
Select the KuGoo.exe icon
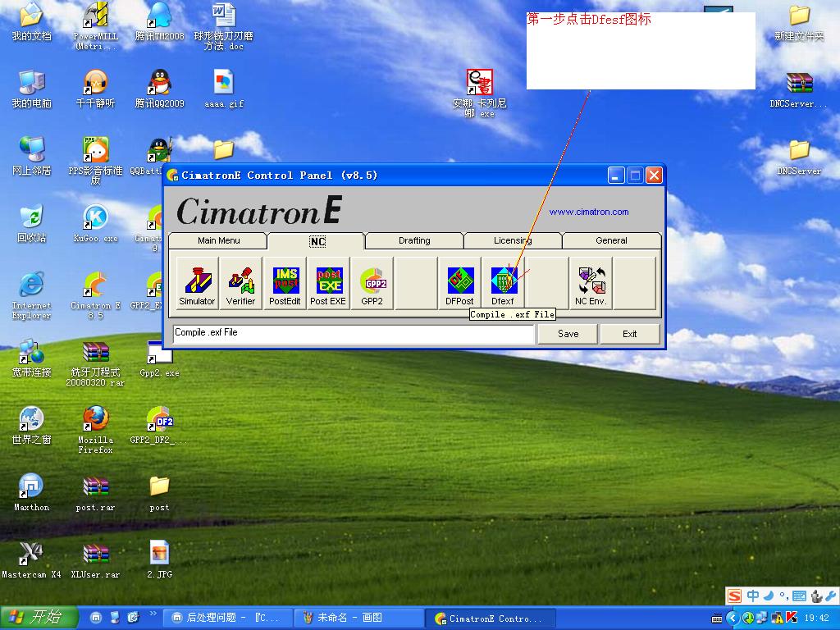(95, 223)
